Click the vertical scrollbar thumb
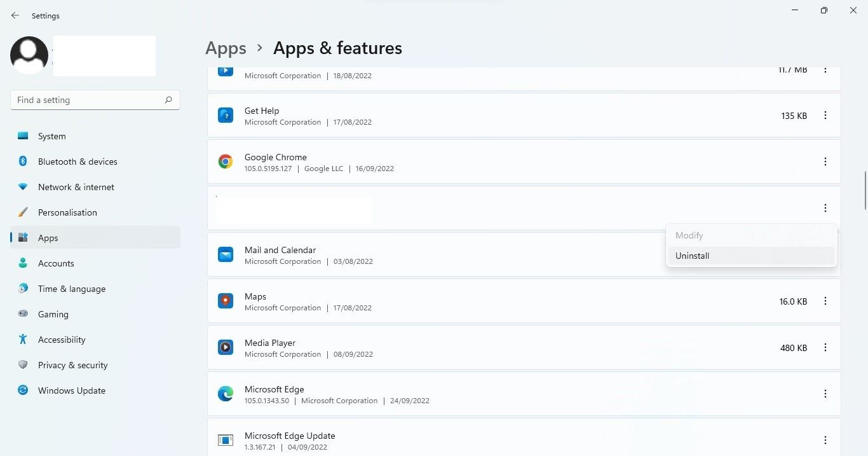The width and height of the screenshot is (868, 456). [x=864, y=190]
